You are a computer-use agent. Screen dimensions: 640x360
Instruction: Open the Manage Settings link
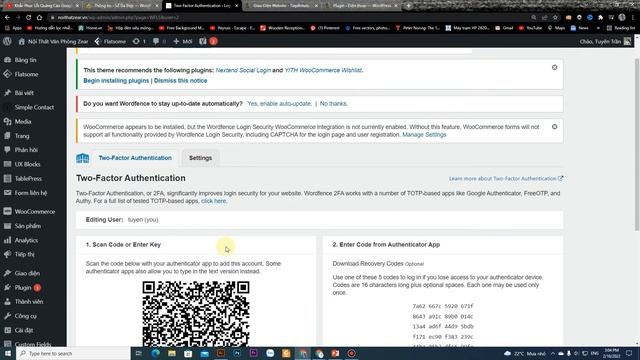coord(424,135)
